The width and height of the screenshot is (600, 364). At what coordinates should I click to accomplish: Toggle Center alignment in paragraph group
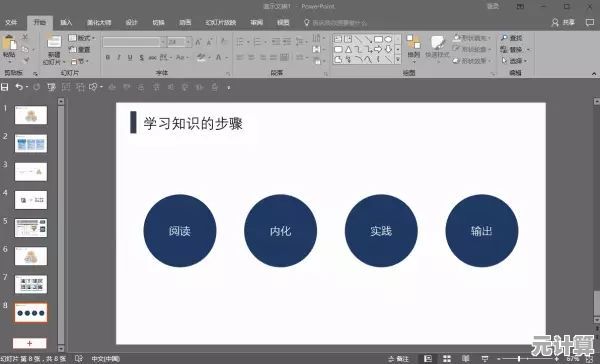(x=251, y=57)
